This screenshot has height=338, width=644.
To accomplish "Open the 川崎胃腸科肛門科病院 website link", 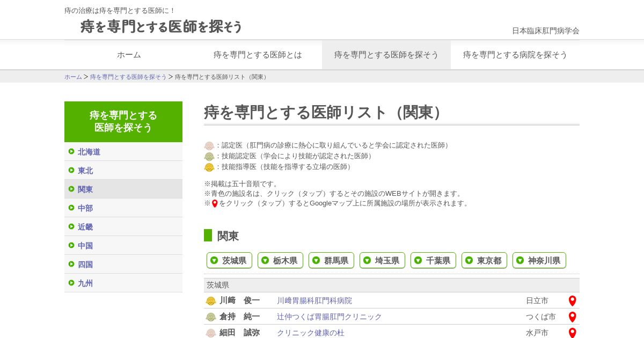I will click(314, 301).
